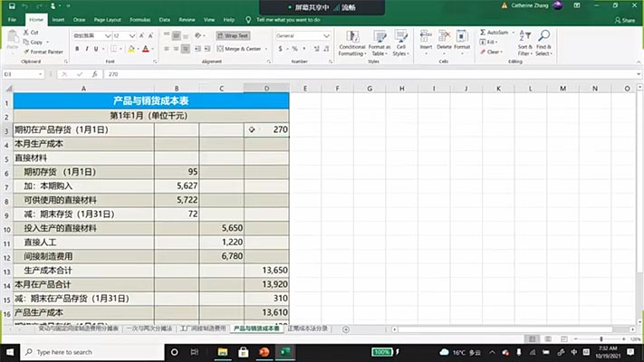The height and width of the screenshot is (362, 644).
Task: Toggle center horizontal alignment
Action: pyautogui.click(x=176, y=49)
